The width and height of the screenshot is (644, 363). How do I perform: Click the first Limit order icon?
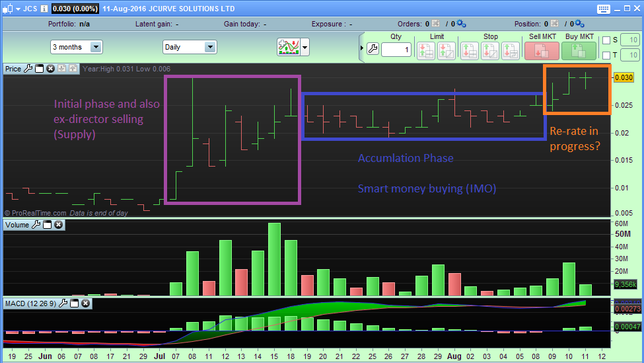click(x=425, y=51)
